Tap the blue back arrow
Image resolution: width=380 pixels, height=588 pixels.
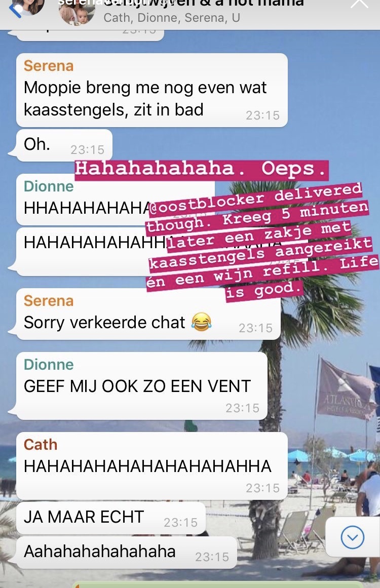click(14, 11)
